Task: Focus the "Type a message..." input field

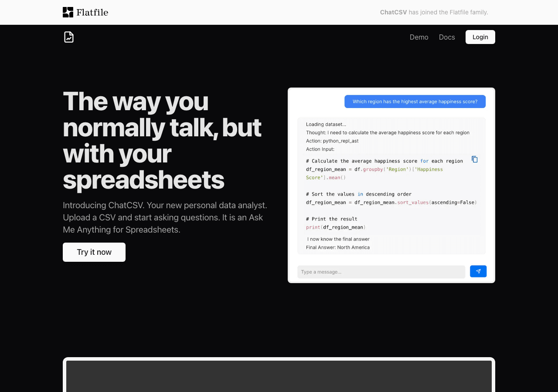Action: pos(381,272)
